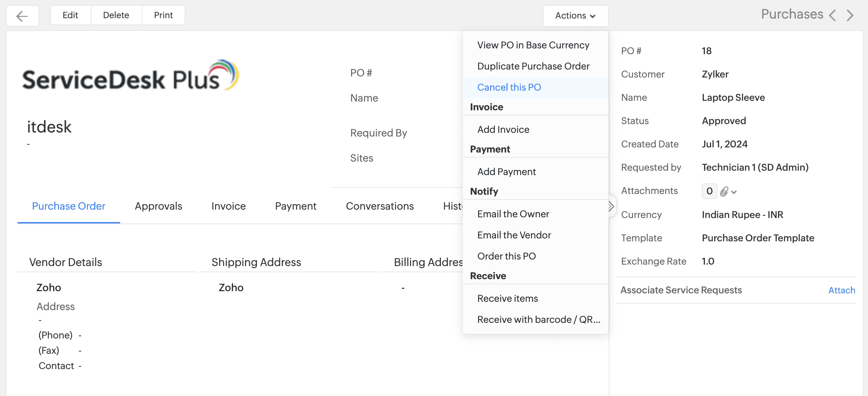Select Cancel this PO
The image size is (868, 396).
pos(509,87)
